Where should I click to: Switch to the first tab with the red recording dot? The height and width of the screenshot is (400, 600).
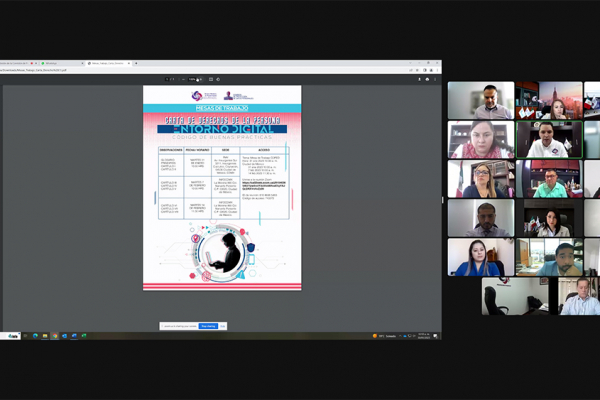click(x=17, y=63)
